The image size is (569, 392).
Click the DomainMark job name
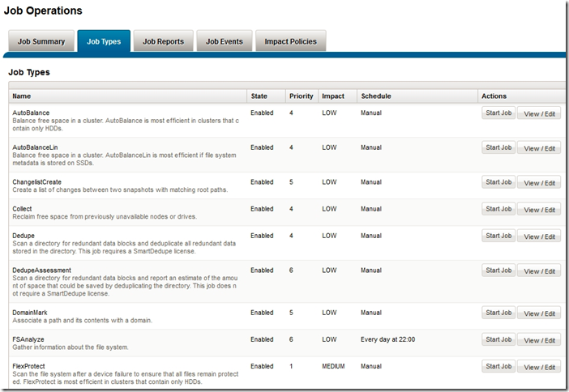[x=30, y=313]
